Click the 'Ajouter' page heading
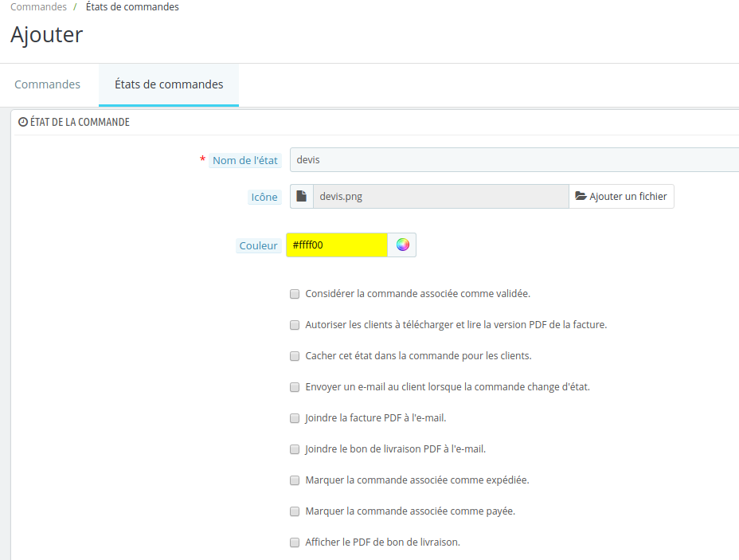This screenshot has width=739, height=560. [x=47, y=35]
